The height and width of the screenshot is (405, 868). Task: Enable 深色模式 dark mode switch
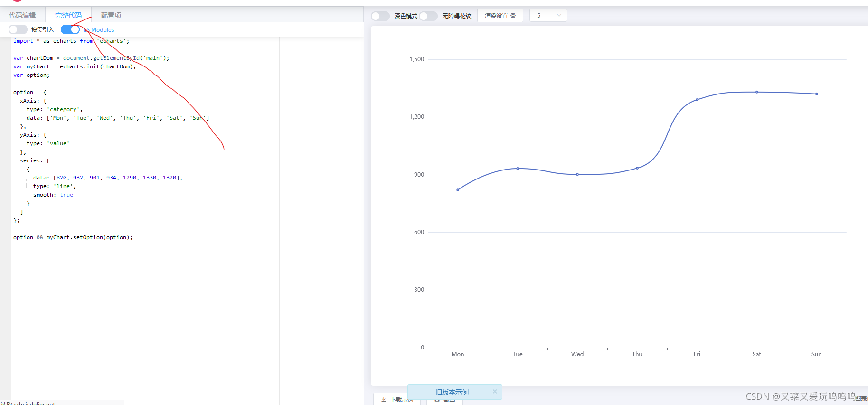[380, 16]
